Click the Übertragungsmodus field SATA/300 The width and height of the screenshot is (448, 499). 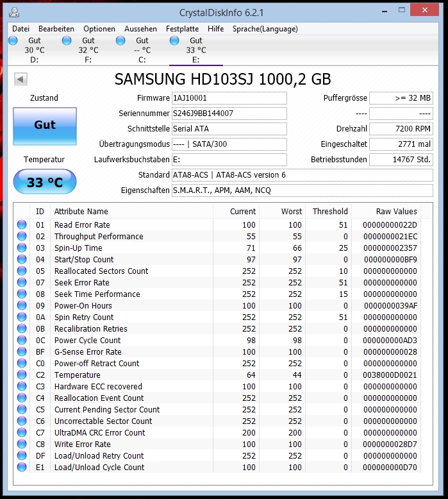[229, 144]
